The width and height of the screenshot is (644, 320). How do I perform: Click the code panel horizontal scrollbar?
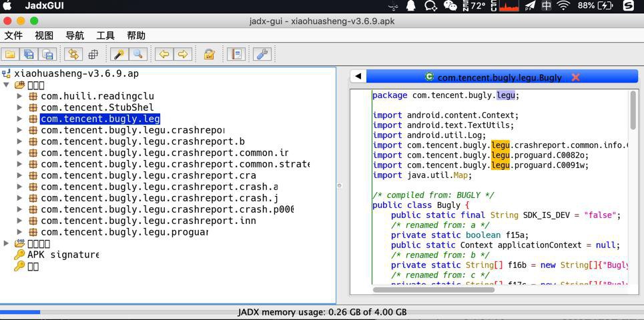434,289
